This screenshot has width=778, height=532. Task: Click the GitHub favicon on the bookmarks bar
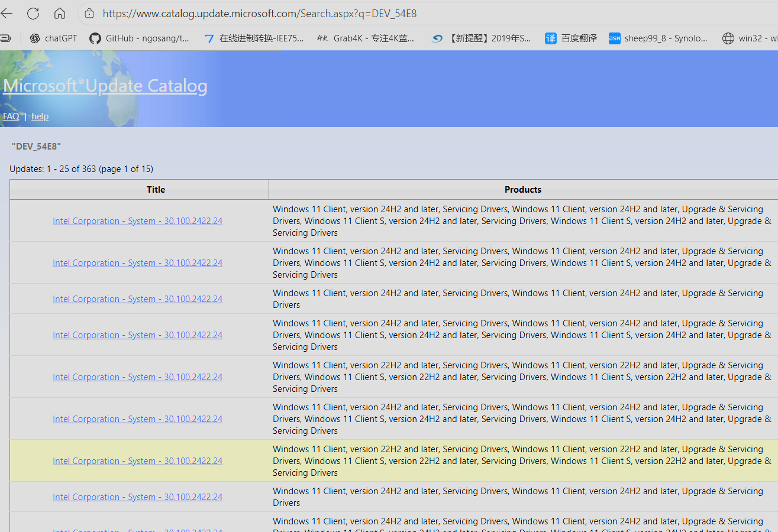coord(95,38)
